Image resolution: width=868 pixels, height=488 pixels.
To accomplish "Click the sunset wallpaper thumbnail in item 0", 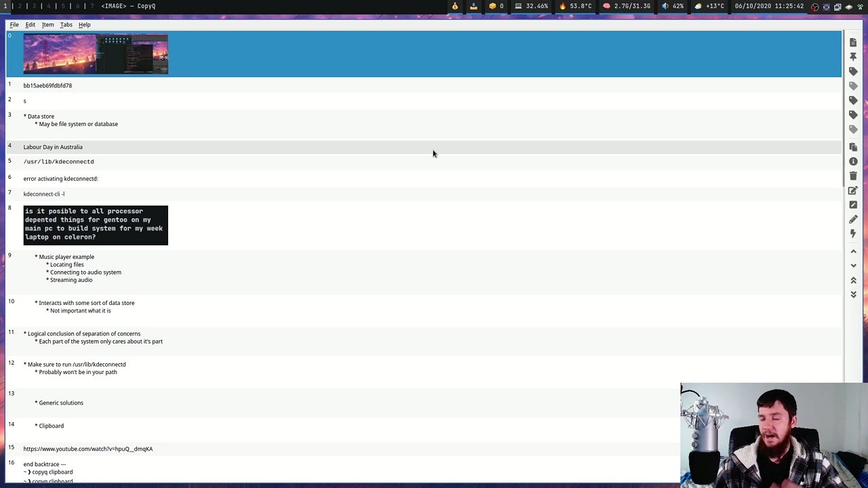I will click(x=60, y=54).
